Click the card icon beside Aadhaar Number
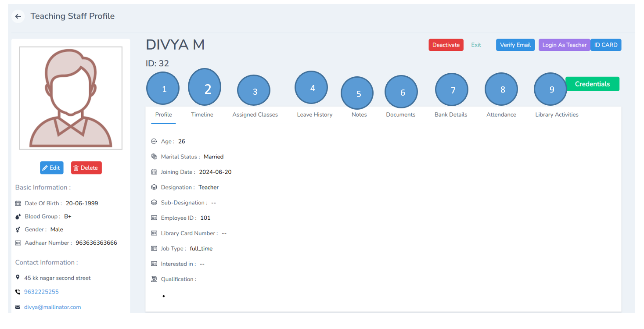The image size is (644, 329). 18,243
